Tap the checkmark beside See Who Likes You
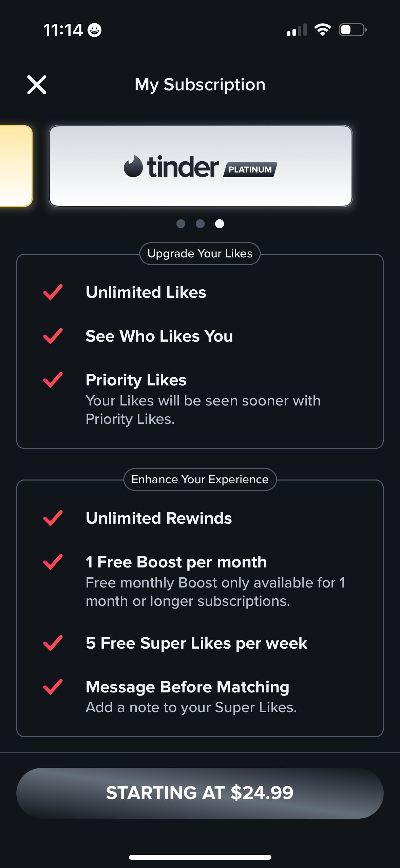400x868 pixels. (53, 336)
